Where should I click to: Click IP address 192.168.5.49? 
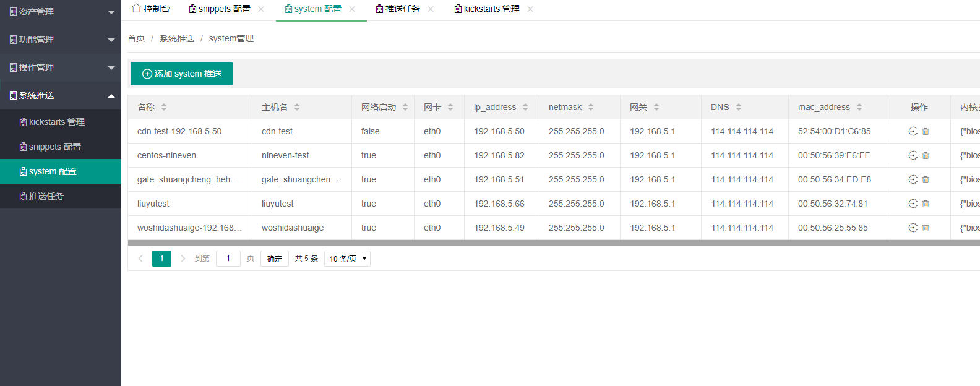click(499, 228)
